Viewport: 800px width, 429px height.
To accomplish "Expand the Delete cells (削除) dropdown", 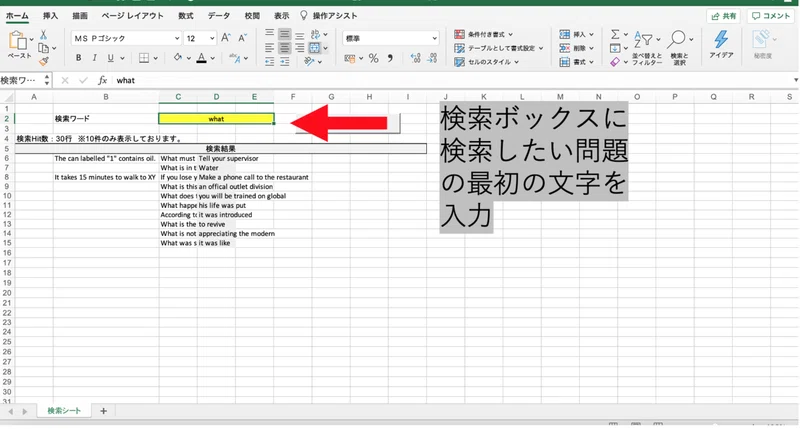I will (591, 48).
